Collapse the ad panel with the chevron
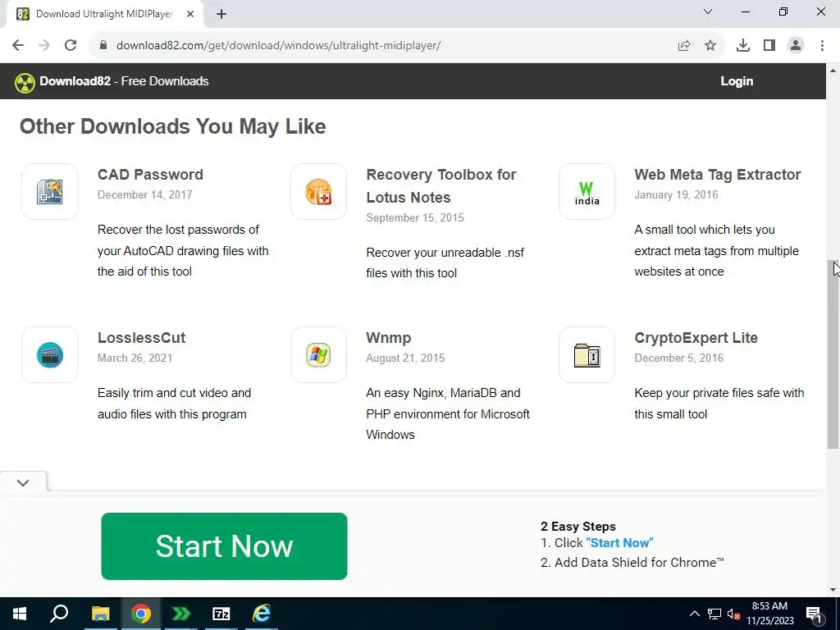The image size is (840, 630). click(23, 482)
